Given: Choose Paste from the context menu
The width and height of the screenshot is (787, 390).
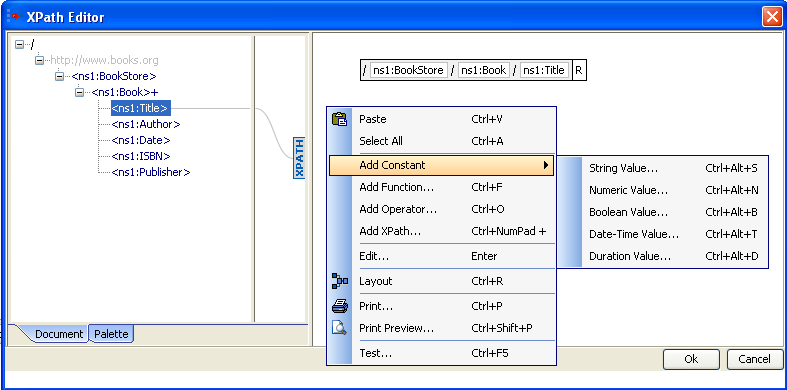Looking at the screenshot, I should pyautogui.click(x=442, y=119).
